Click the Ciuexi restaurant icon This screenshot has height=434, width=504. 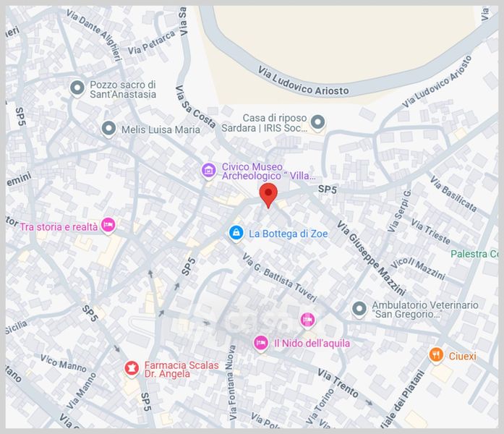click(x=436, y=356)
